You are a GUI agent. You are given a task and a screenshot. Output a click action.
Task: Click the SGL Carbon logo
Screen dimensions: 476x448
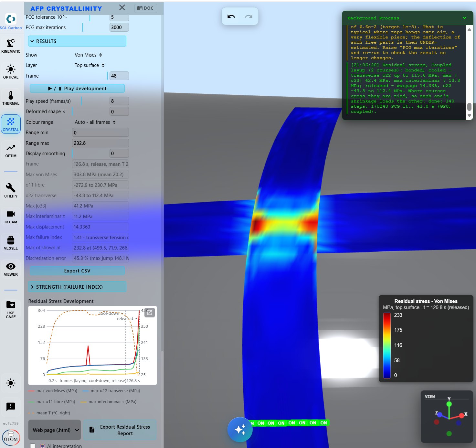[11, 22]
